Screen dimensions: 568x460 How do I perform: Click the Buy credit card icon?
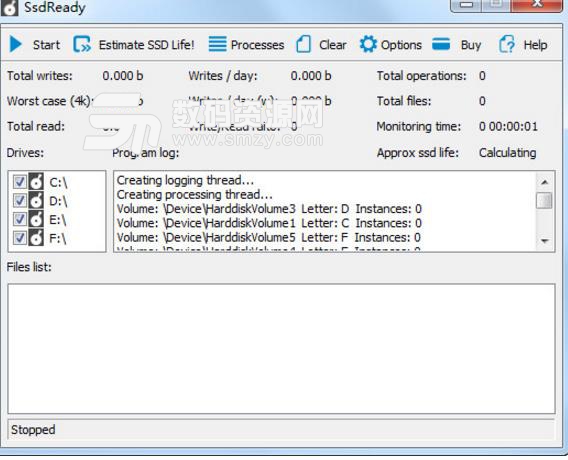click(x=441, y=44)
